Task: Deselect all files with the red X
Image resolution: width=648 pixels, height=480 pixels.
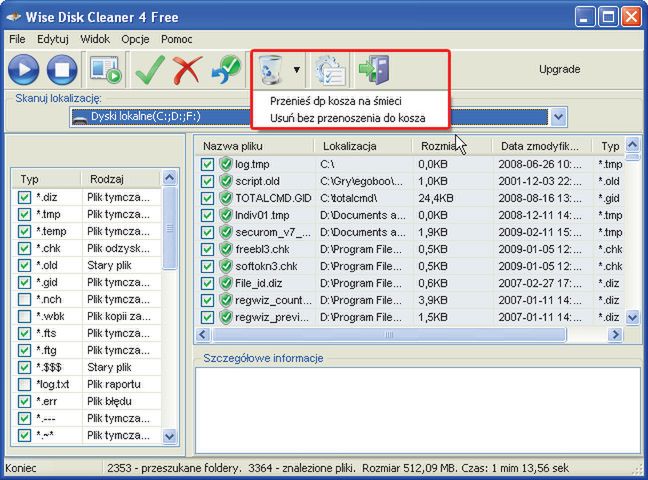Action: (187, 69)
